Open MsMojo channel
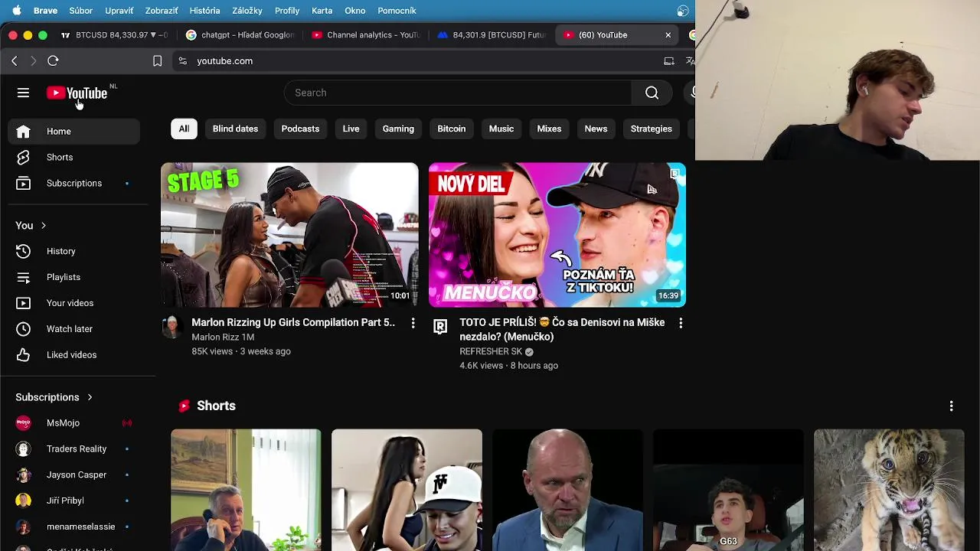Image resolution: width=980 pixels, height=551 pixels. 73,423
